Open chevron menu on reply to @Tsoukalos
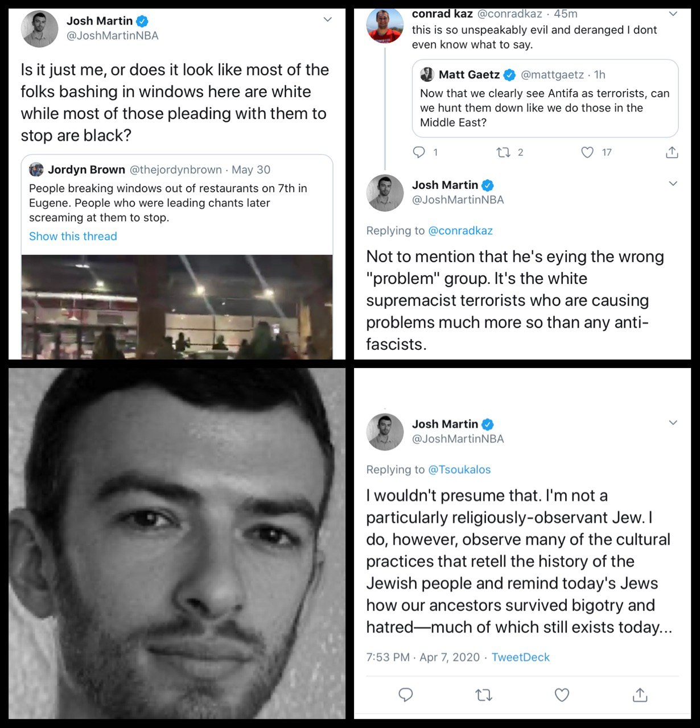Image resolution: width=700 pixels, height=728 pixels. pyautogui.click(x=673, y=423)
